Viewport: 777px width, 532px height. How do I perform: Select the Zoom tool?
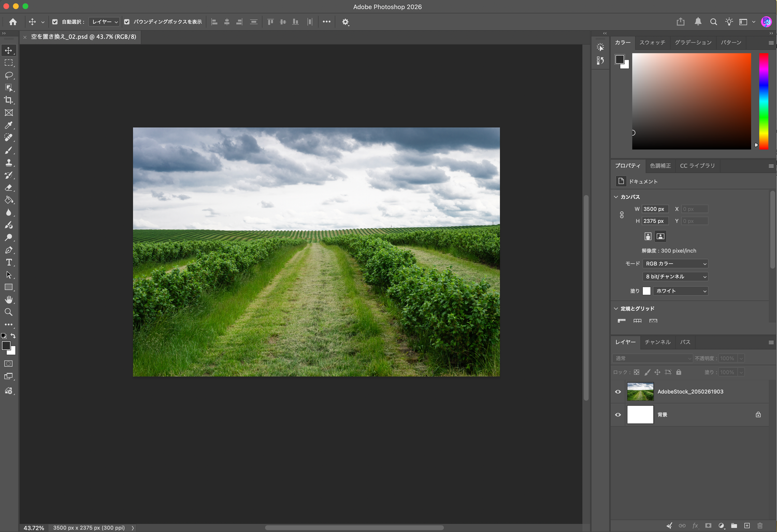9,312
